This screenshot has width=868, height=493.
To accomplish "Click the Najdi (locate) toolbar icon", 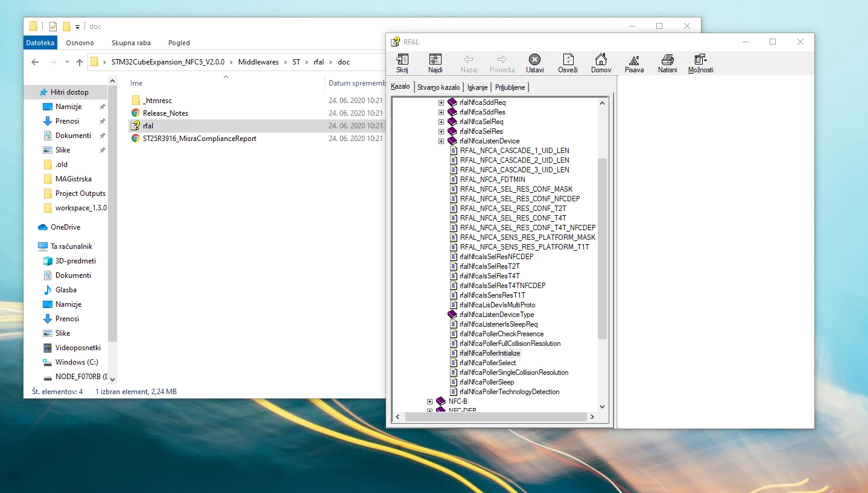I will pyautogui.click(x=436, y=59).
